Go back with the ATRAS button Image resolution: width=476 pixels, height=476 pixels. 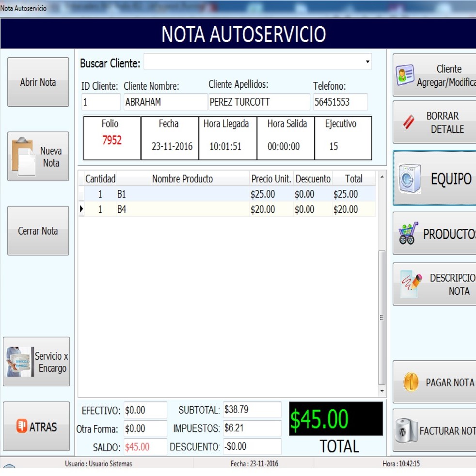click(36, 427)
